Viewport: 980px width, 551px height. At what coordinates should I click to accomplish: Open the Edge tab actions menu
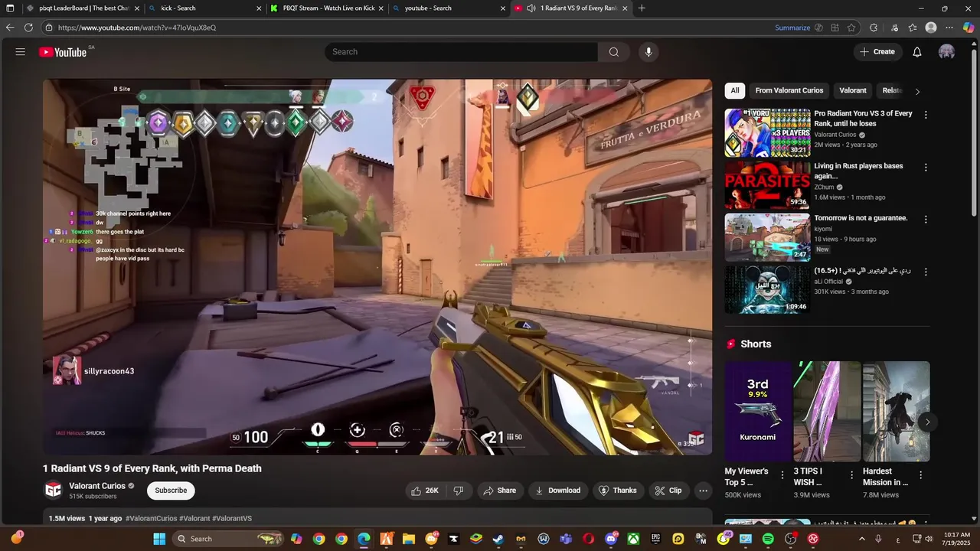coord(10,8)
